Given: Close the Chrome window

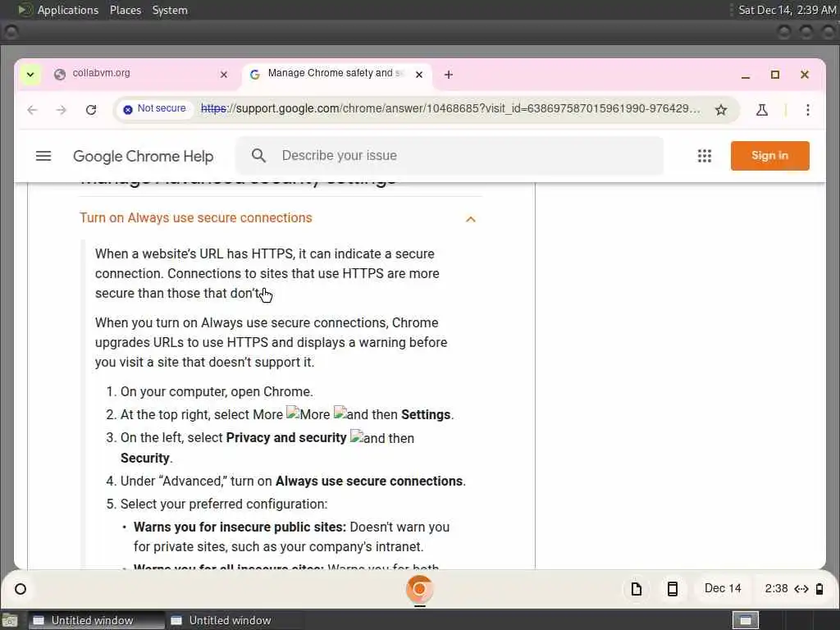Looking at the screenshot, I should click(805, 75).
